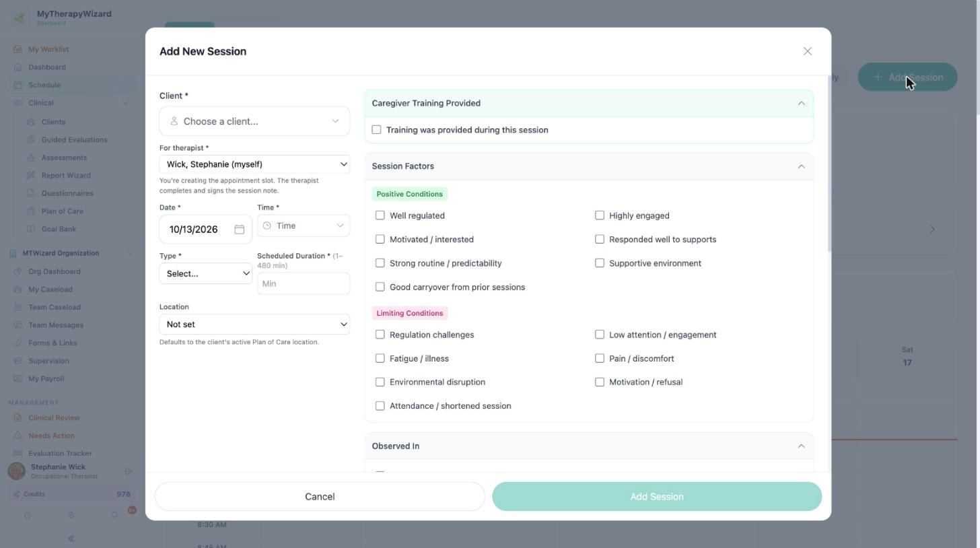Check Environmental disruption box
This screenshot has height=548, width=980.
coord(380,382)
